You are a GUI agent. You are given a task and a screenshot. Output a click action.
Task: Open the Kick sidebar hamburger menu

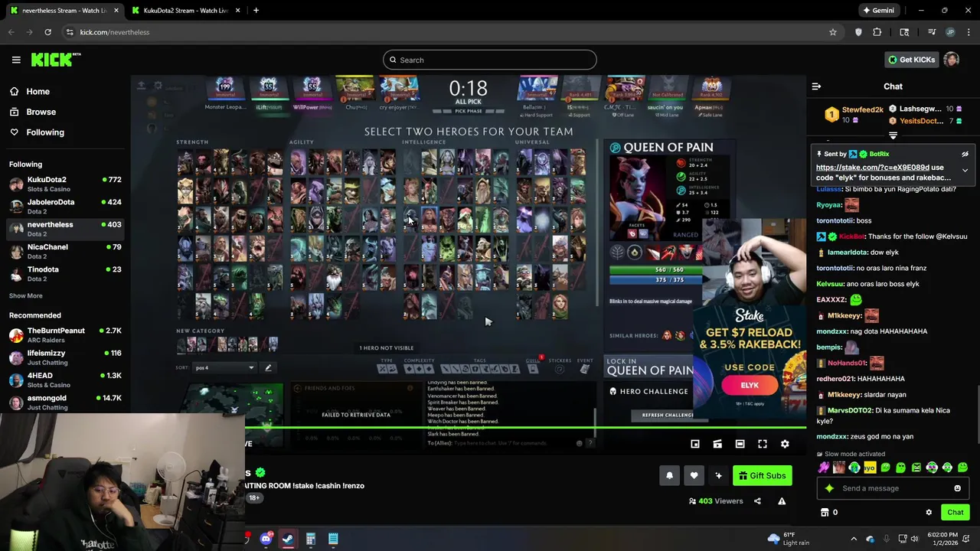point(16,60)
